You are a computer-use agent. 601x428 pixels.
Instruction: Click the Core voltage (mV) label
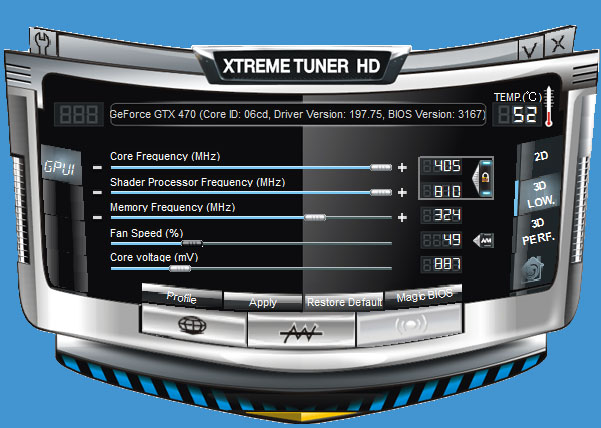[154, 257]
